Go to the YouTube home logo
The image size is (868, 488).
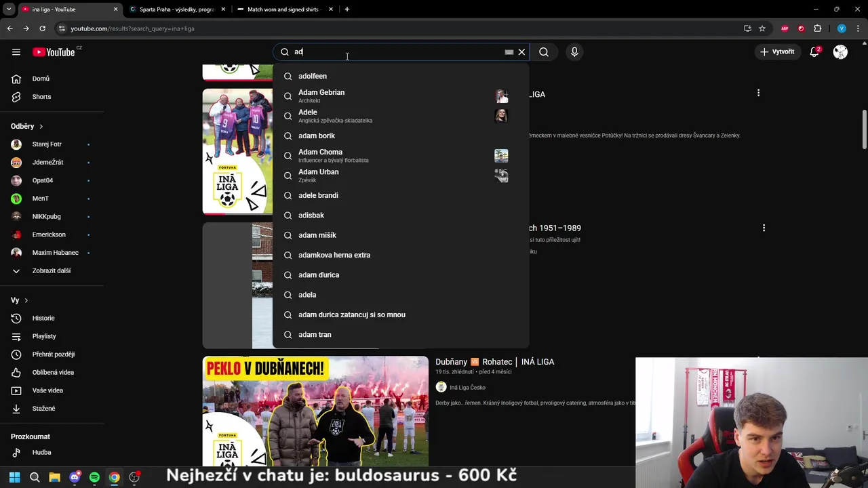point(53,52)
